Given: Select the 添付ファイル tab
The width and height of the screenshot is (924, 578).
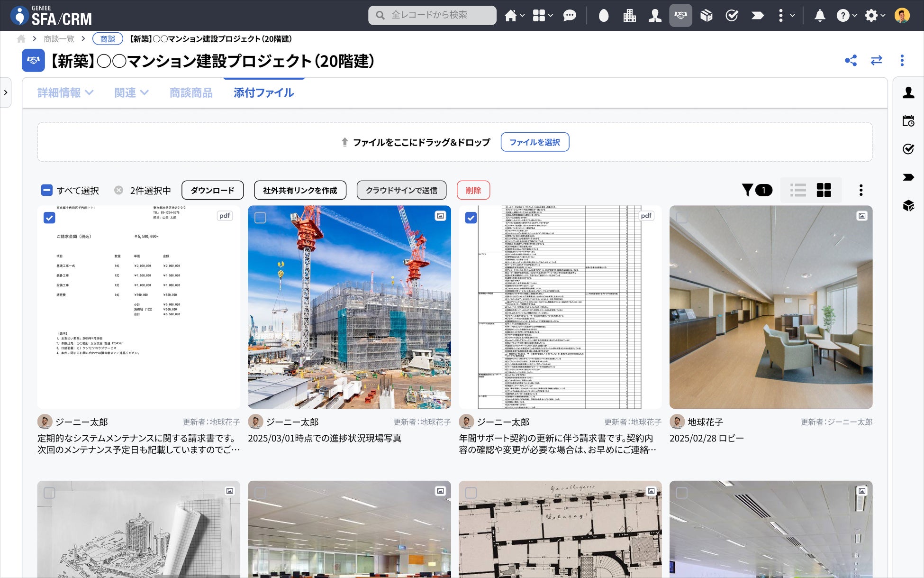Looking at the screenshot, I should click(x=263, y=93).
